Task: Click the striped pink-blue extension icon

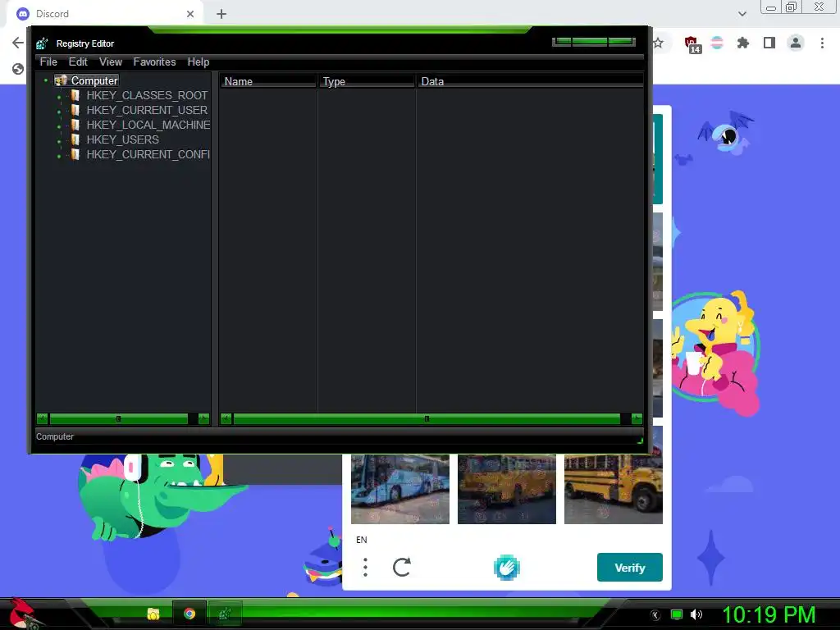Action: (x=717, y=43)
